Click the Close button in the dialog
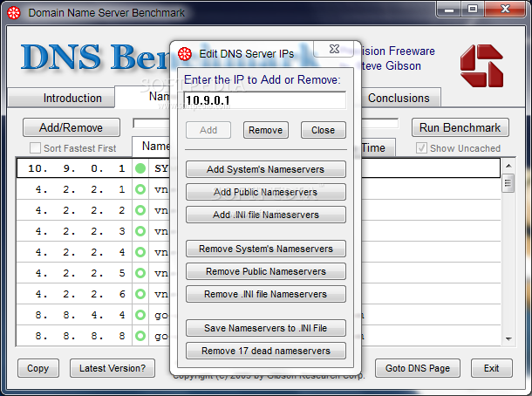Viewport: 532px width, 396px height. click(324, 130)
